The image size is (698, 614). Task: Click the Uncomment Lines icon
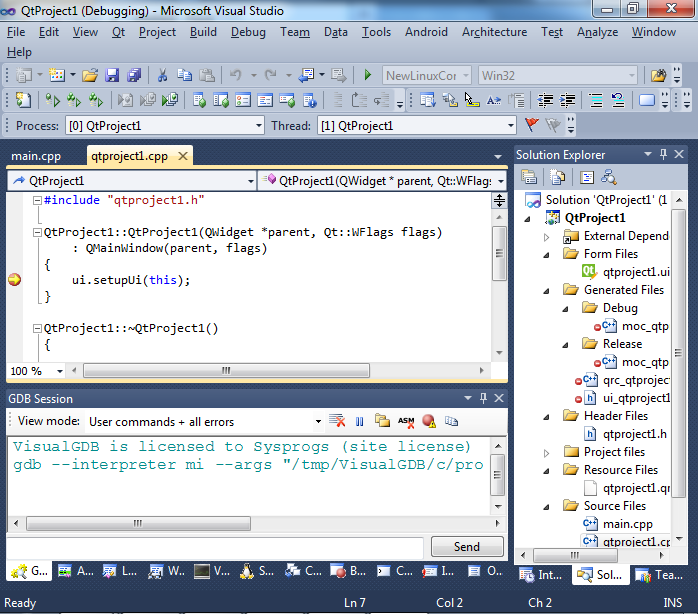pos(618,100)
